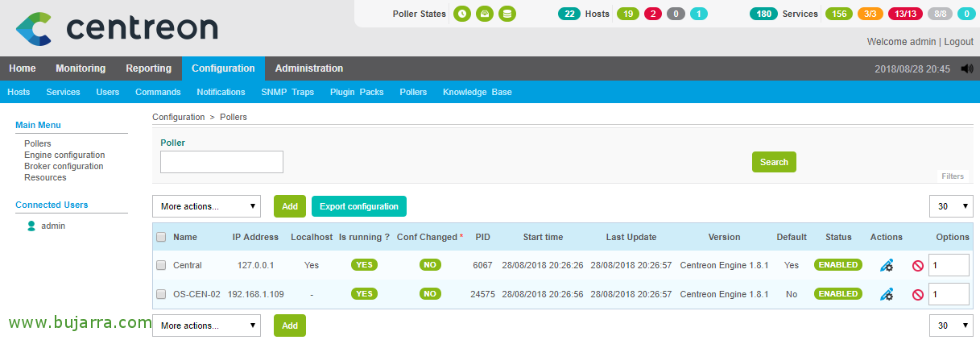The image size is (980, 340).
Task: Open the Home menu
Action: 23,68
